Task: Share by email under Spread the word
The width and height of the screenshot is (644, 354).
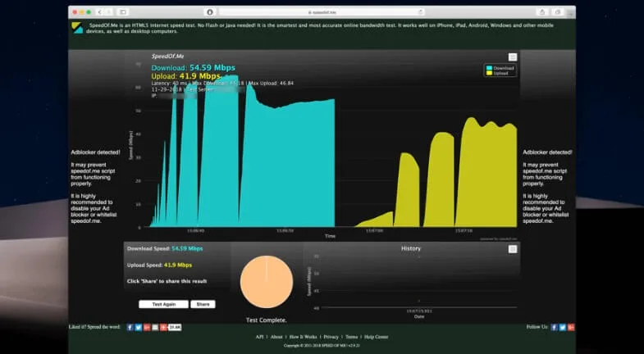Action: click(155, 327)
